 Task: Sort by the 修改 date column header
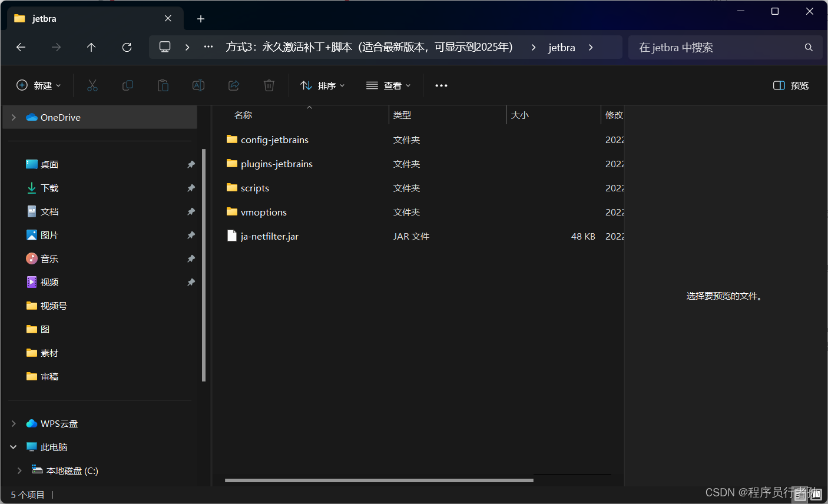(x=613, y=115)
